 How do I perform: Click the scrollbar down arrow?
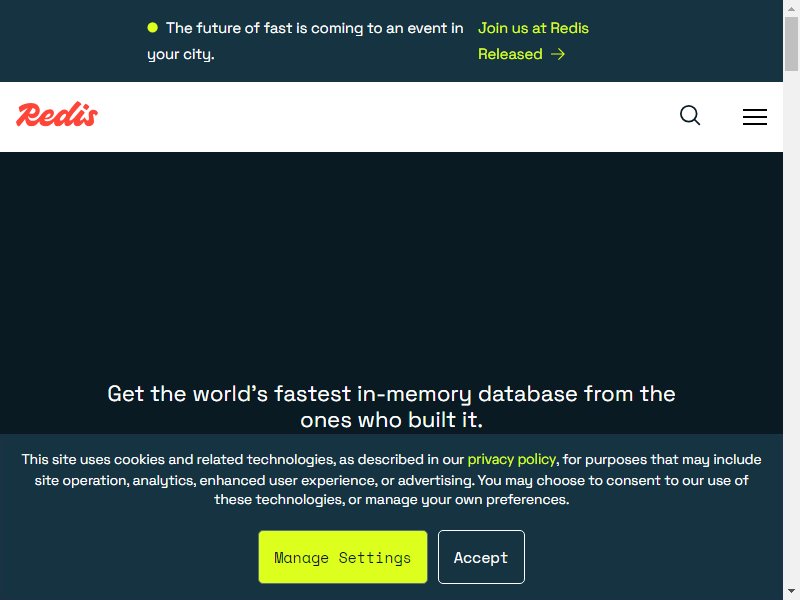click(791, 592)
